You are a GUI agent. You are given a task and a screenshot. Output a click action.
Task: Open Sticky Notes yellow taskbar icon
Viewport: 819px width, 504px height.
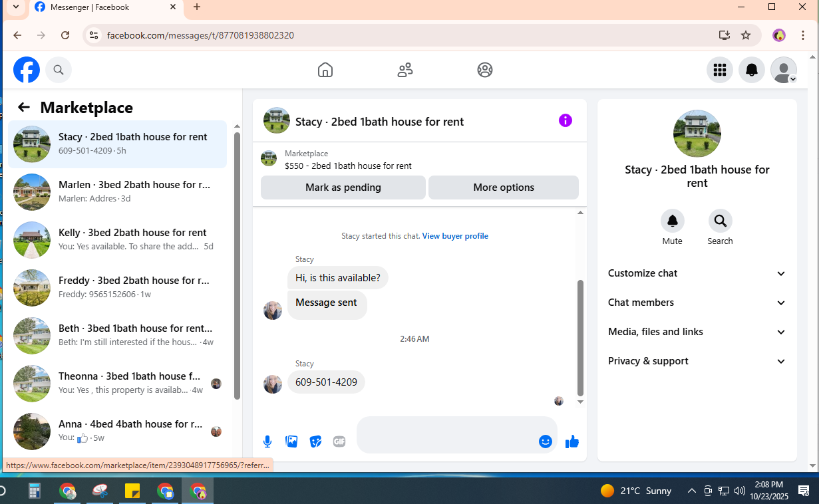132,491
